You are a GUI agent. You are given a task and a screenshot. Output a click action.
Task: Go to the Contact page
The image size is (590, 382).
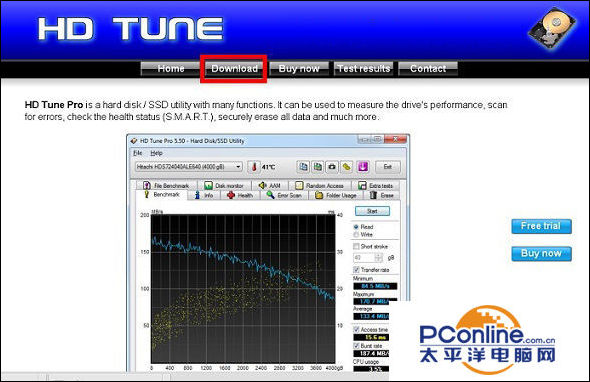click(x=428, y=68)
